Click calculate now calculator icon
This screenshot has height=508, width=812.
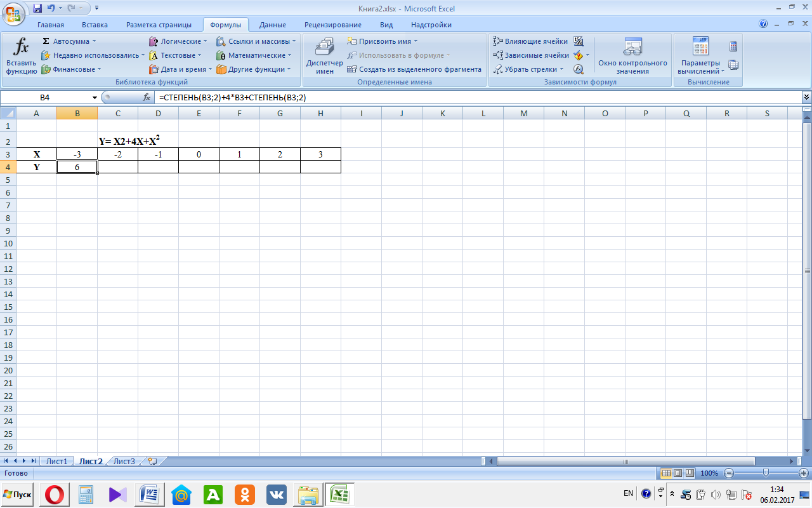point(733,46)
